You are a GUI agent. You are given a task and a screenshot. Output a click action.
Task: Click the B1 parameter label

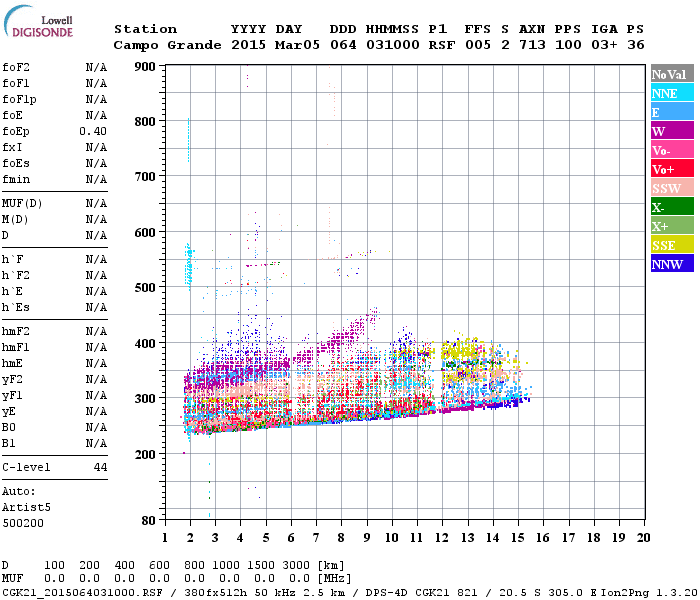9,443
